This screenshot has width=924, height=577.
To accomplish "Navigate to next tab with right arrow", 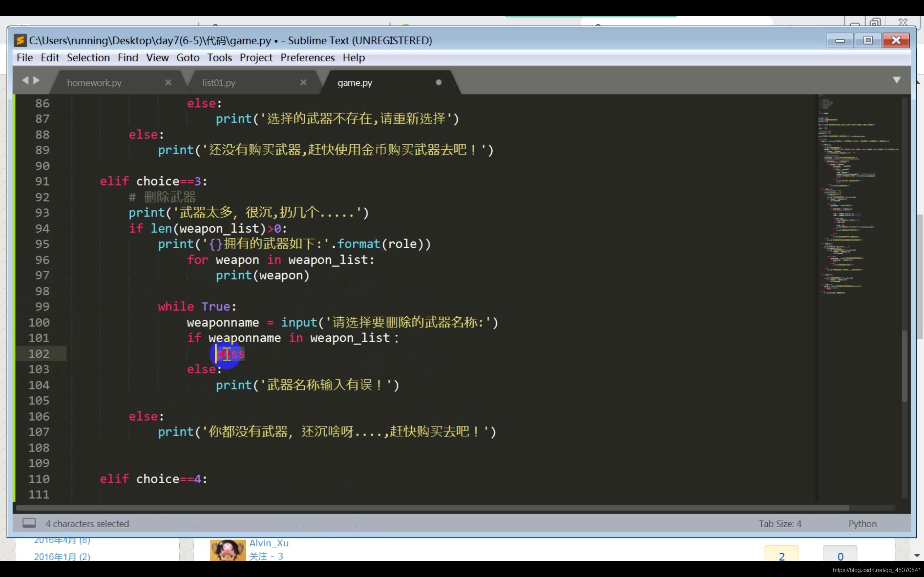I will click(x=37, y=80).
